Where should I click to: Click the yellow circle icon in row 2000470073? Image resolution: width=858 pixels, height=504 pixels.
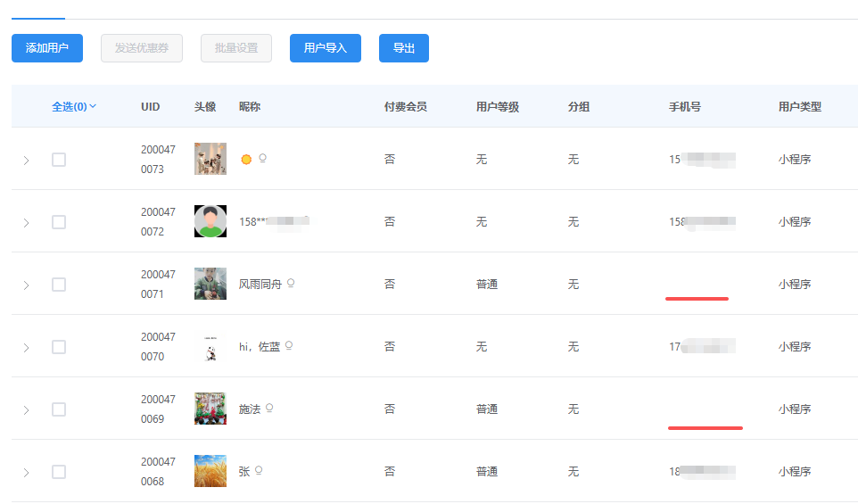click(246, 160)
